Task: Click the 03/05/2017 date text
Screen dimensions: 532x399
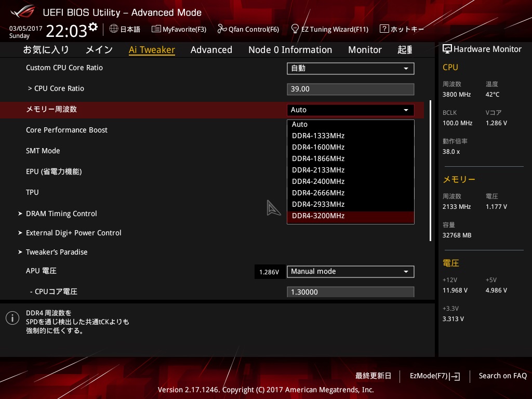Action: [26, 29]
